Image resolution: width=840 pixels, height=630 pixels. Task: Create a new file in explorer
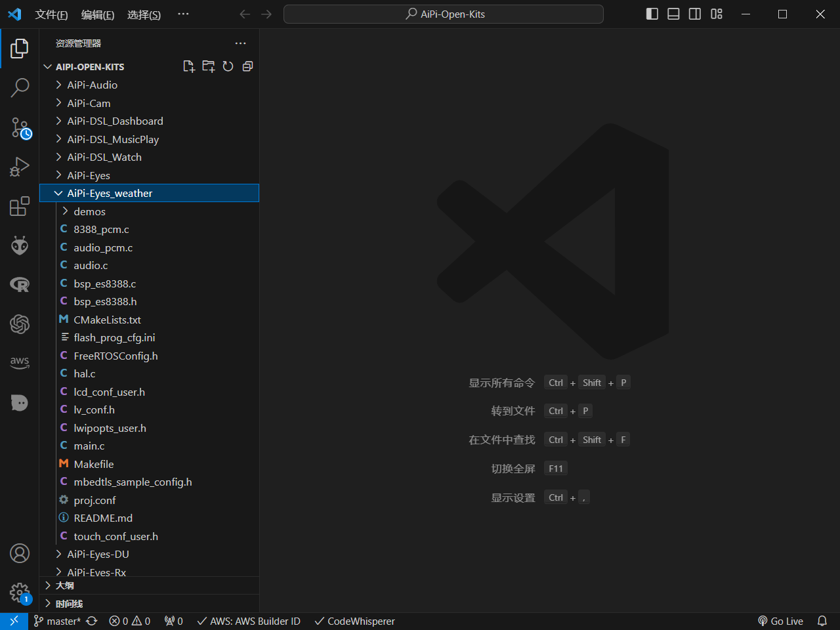189,66
